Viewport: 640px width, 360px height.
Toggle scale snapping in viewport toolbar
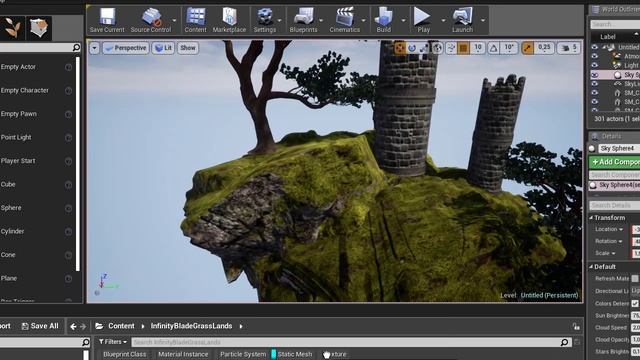point(527,48)
